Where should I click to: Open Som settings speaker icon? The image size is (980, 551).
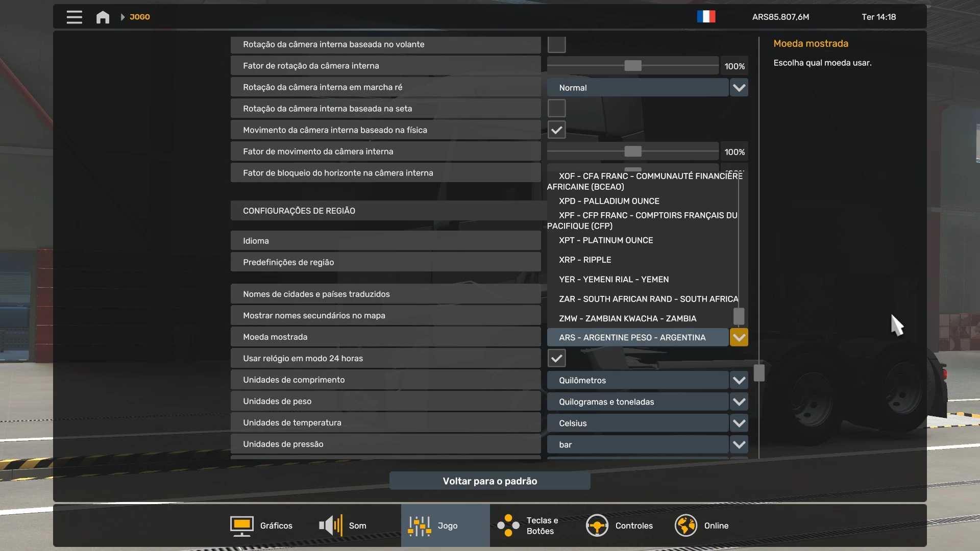331,525
